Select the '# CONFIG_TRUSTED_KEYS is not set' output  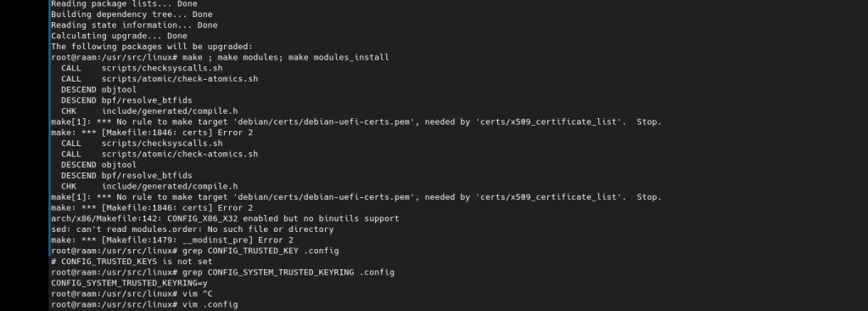click(x=132, y=262)
